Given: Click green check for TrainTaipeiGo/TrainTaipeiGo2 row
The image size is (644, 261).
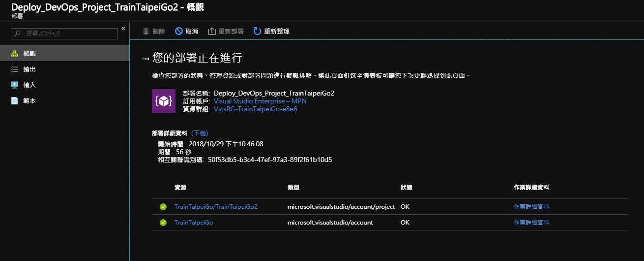Looking at the screenshot, I should (x=163, y=207).
